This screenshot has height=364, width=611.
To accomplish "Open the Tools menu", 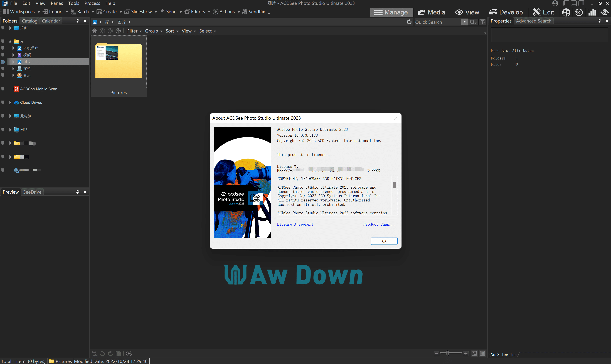I will [x=73, y=3].
